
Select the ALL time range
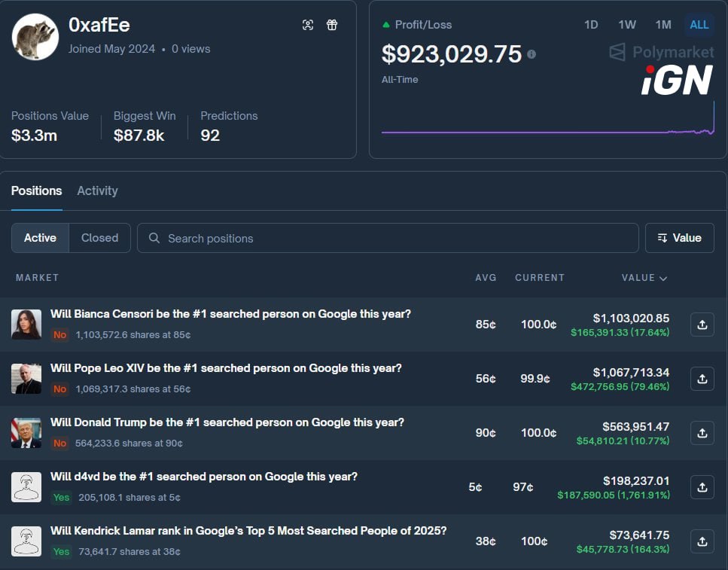[699, 25]
